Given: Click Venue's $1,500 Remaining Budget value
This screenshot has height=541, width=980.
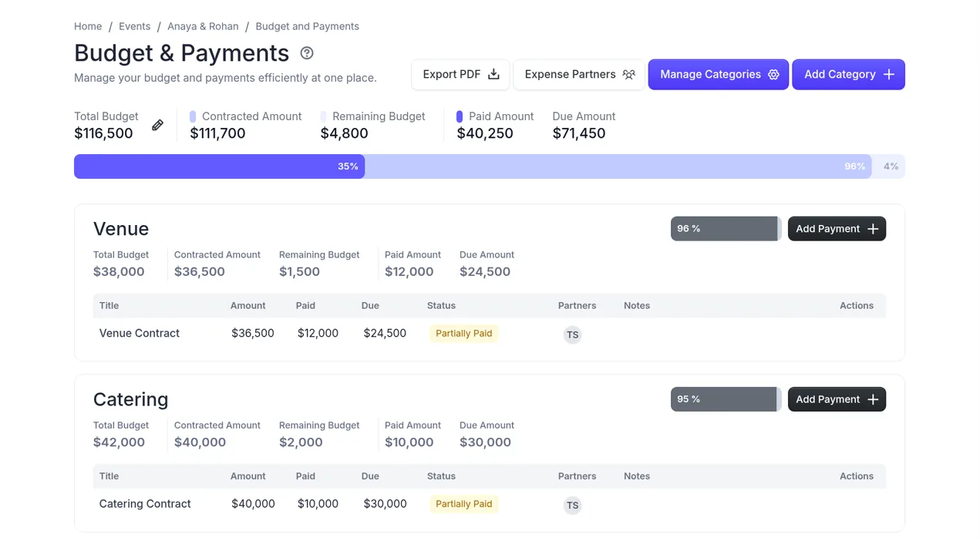Looking at the screenshot, I should click(299, 271).
